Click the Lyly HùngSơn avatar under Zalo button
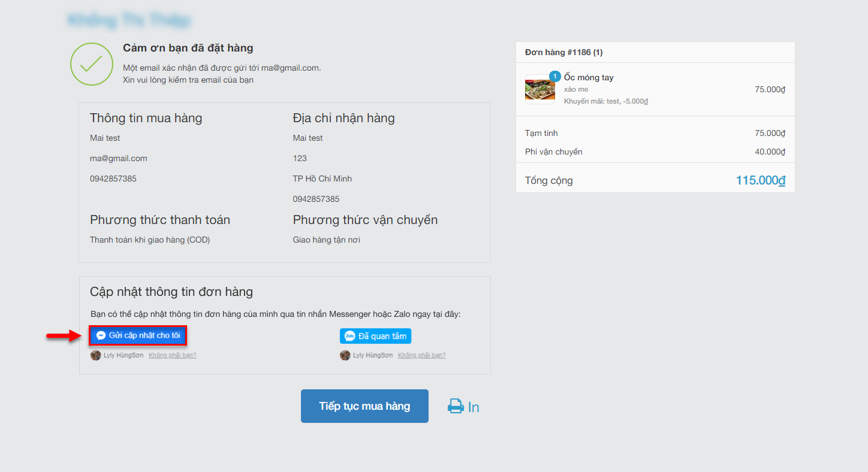868x472 pixels. pyautogui.click(x=345, y=355)
